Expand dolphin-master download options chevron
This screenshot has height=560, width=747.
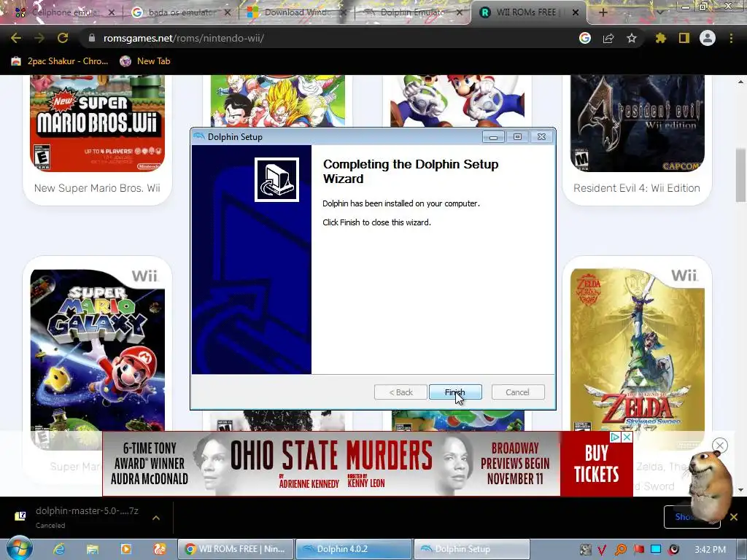(156, 517)
